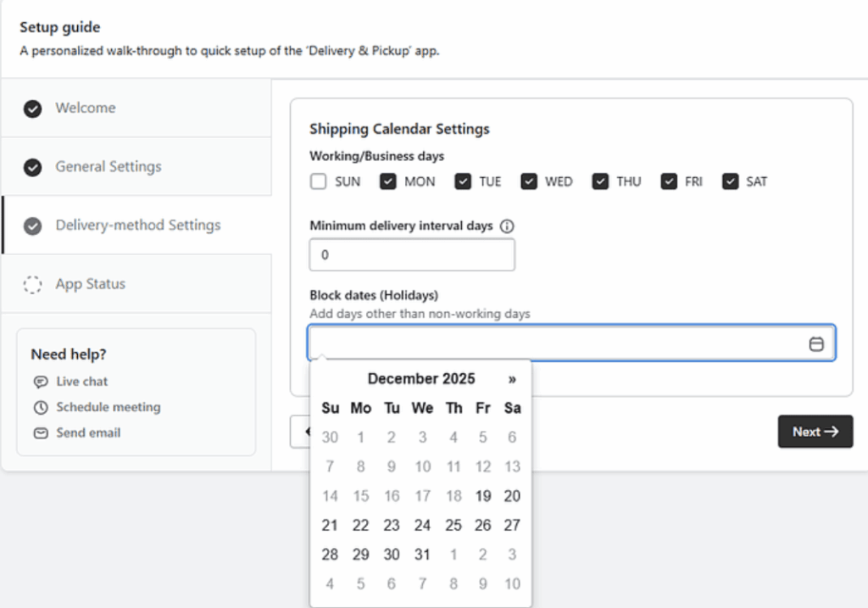Focus the Minimum delivery interval days field
The width and height of the screenshot is (868, 608).
[x=412, y=255]
